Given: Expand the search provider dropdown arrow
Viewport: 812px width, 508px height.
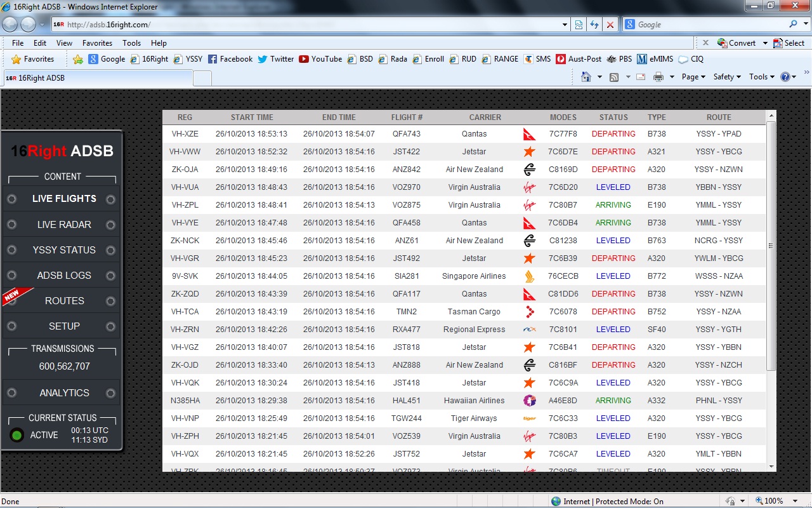Looking at the screenshot, I should pyautogui.click(x=806, y=24).
